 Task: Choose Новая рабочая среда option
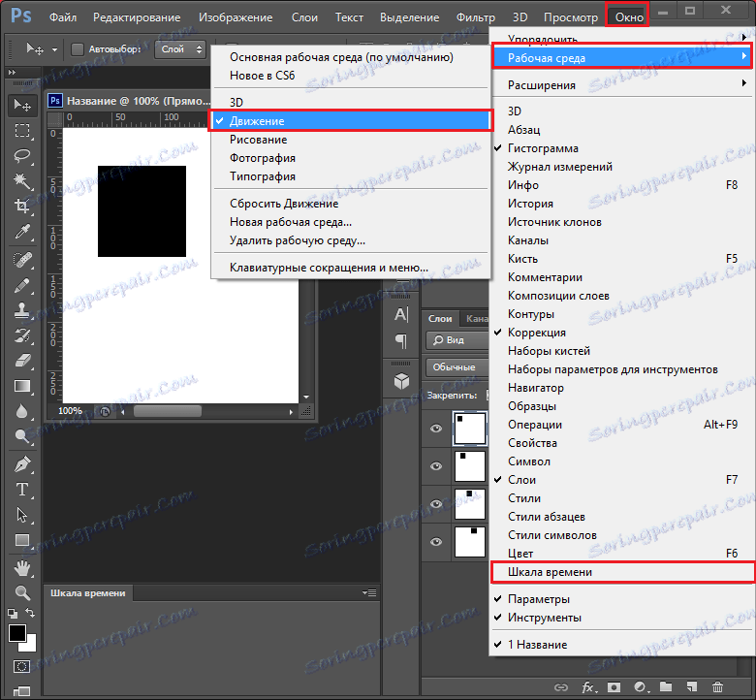point(290,222)
